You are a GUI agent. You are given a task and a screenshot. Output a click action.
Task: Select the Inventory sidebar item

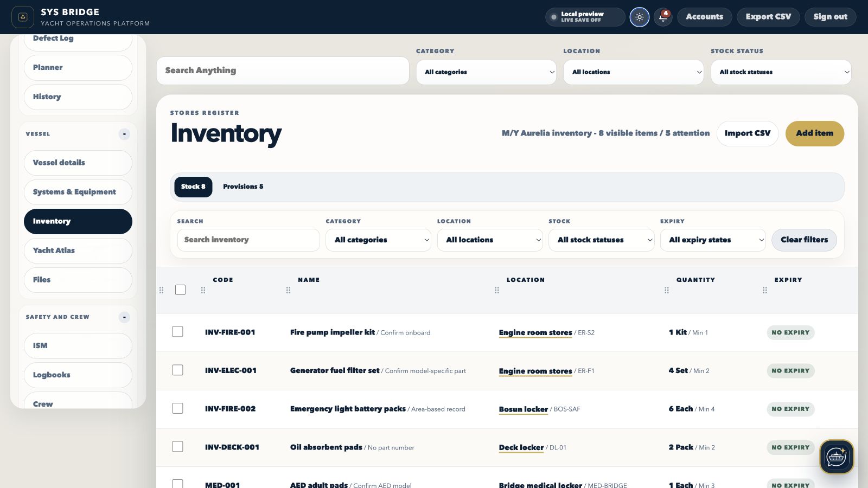[x=78, y=221]
